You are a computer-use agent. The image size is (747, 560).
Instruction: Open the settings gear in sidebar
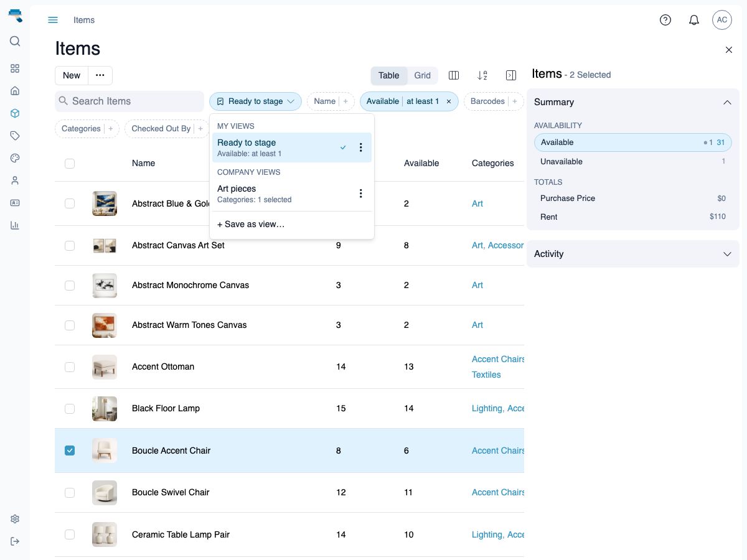click(15, 519)
